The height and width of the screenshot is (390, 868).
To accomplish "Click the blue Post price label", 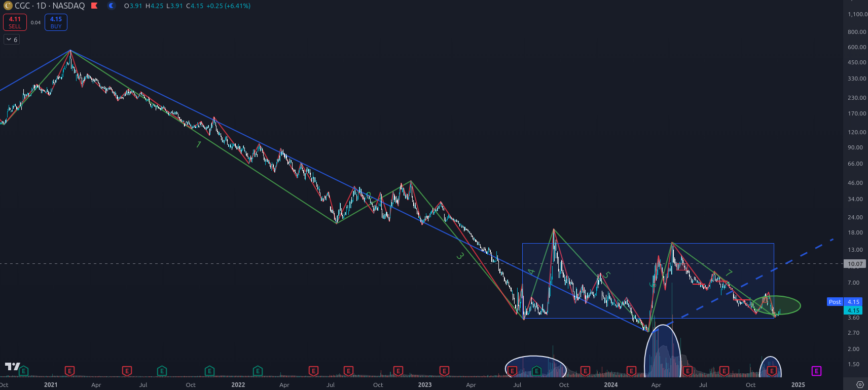I will pyautogui.click(x=835, y=302).
